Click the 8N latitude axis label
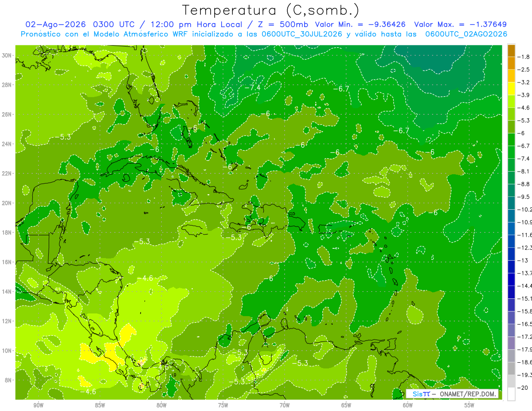Viewport: 532px width, 411px height. (x=8, y=380)
